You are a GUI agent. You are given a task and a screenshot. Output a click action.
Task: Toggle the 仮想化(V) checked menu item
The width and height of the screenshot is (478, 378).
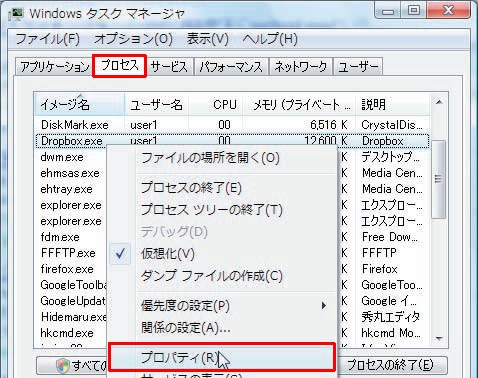[167, 254]
